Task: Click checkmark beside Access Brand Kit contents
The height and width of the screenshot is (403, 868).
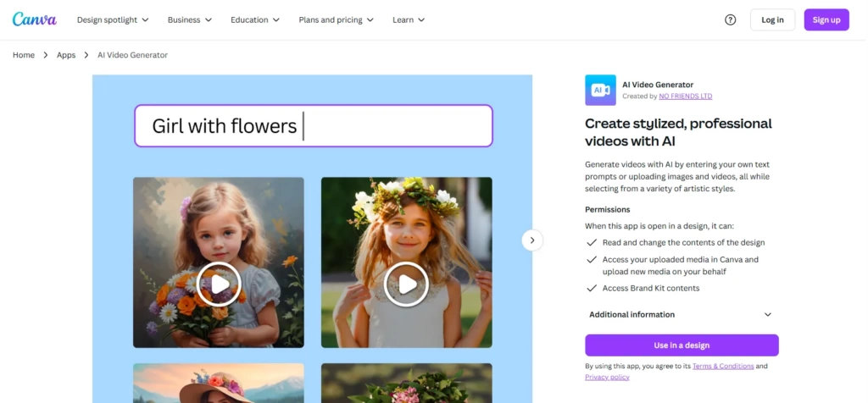Action: click(592, 288)
